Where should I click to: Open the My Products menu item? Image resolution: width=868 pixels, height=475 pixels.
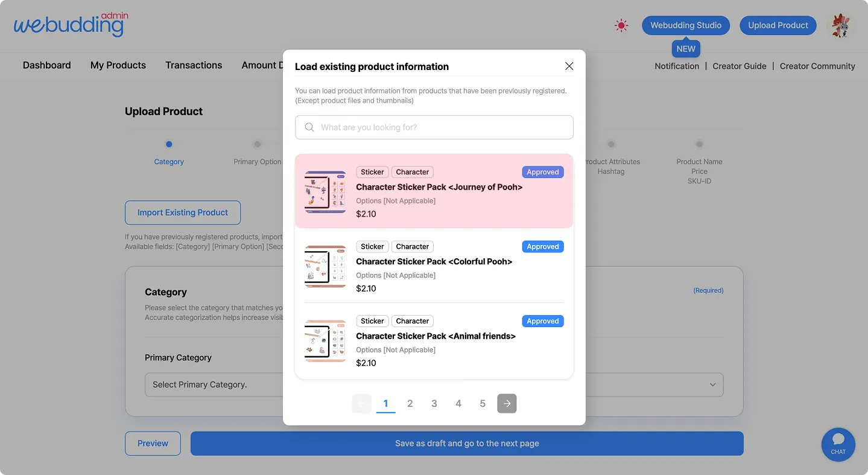[118, 65]
